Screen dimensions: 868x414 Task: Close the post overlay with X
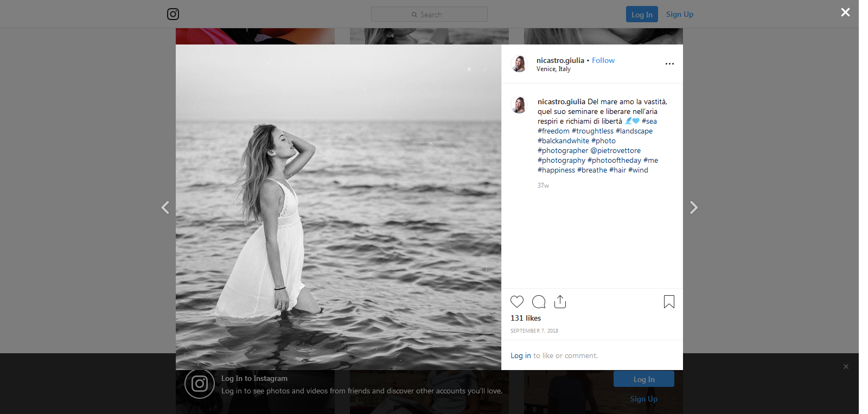pyautogui.click(x=845, y=12)
